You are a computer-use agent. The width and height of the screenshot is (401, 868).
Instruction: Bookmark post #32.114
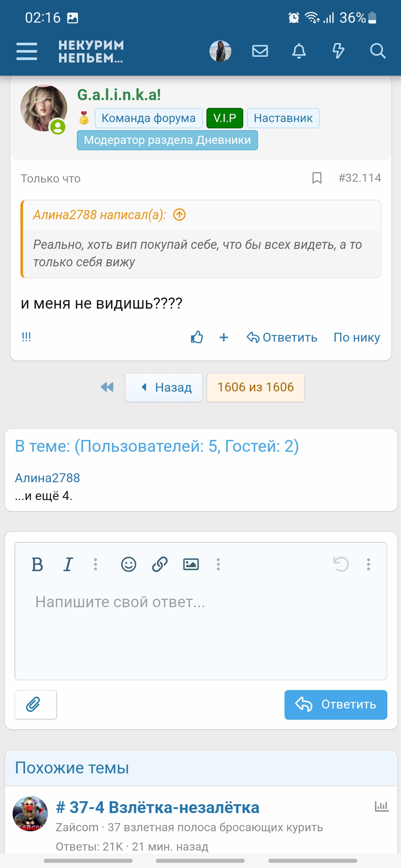point(317,178)
